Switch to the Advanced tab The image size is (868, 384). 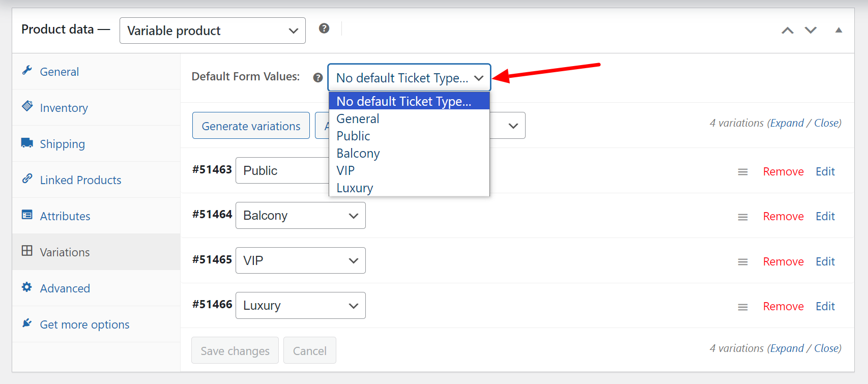tap(96, 288)
